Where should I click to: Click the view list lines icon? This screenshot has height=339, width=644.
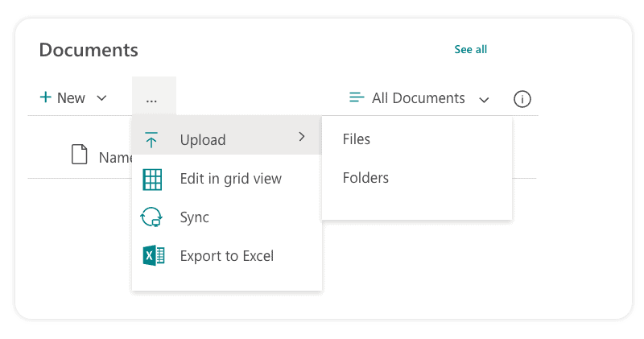[357, 97]
